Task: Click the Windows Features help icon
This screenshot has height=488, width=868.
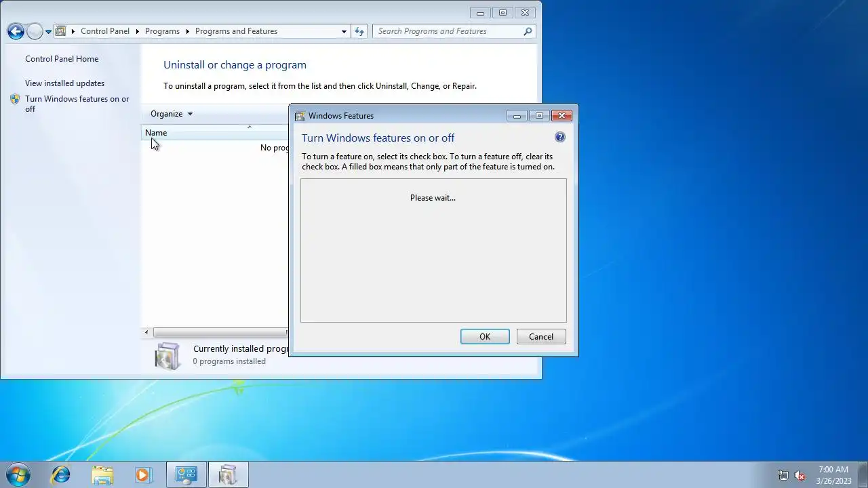Action: [559, 137]
